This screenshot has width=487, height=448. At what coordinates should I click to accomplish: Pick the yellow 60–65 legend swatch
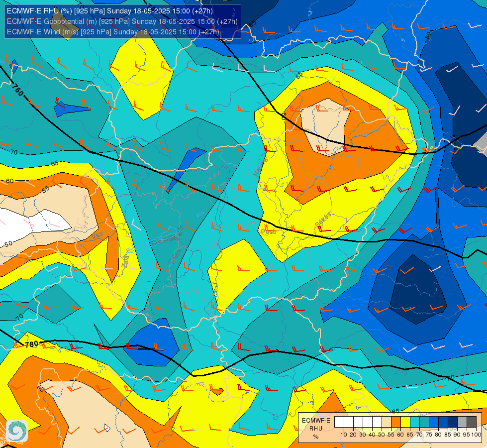pos(405,422)
